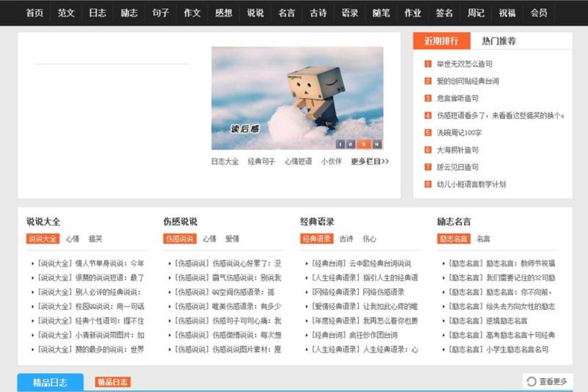Click the 读后感 carousel image

click(295, 94)
